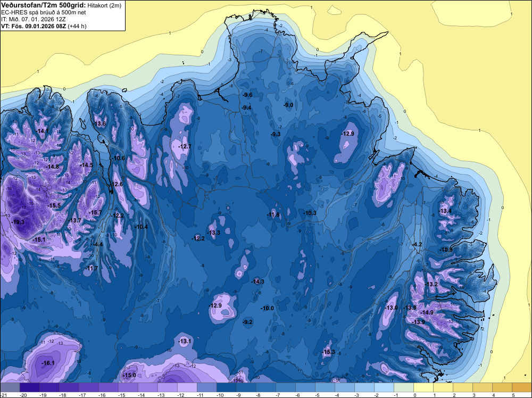Viewport: 532px width, 398px height.
Task: Click the legend swatch between -2 and -1
Action: click(384, 387)
